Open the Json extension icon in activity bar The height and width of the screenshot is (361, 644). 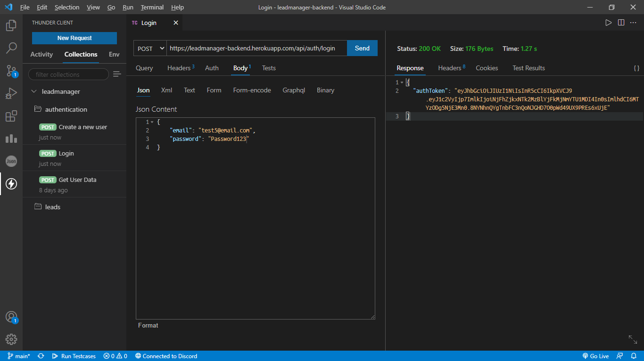pyautogui.click(x=11, y=161)
